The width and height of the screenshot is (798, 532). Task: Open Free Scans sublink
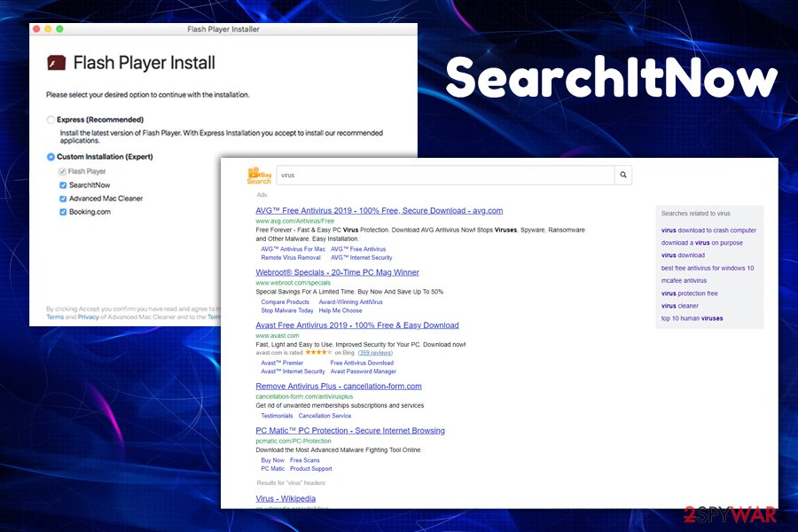[x=305, y=460]
